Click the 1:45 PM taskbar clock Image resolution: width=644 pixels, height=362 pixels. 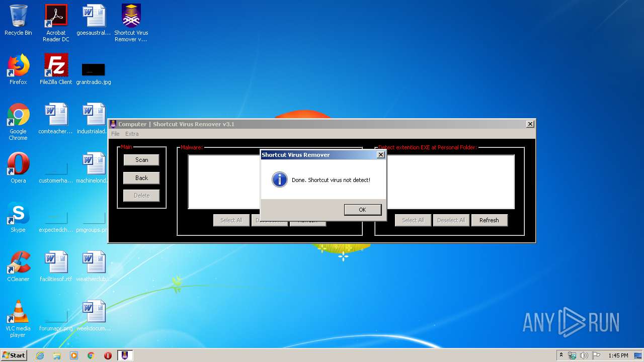coord(618,355)
